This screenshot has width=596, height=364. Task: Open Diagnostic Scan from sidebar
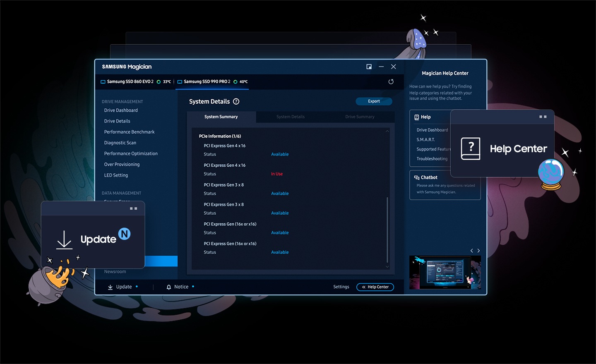(120, 143)
